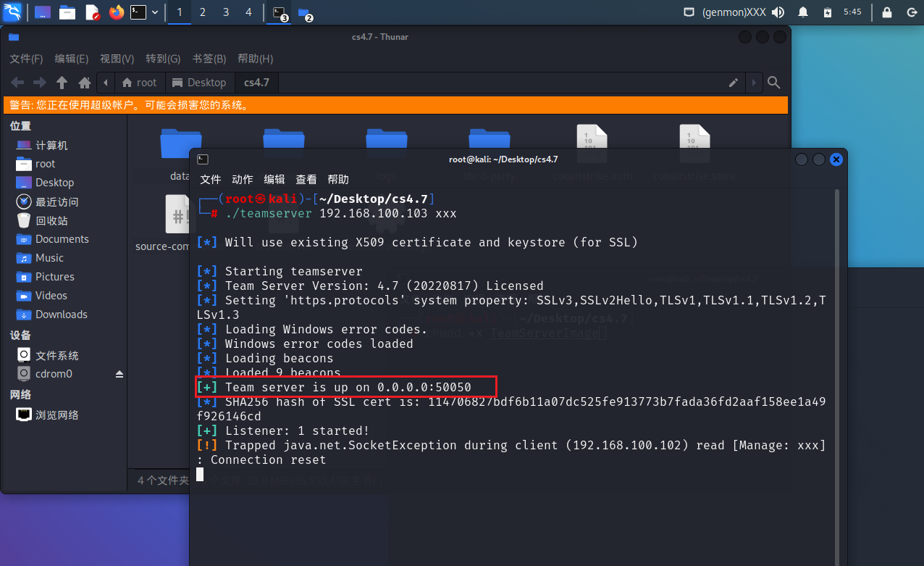Launch Firefox from the top panel
The image size is (924, 566).
[x=116, y=12]
